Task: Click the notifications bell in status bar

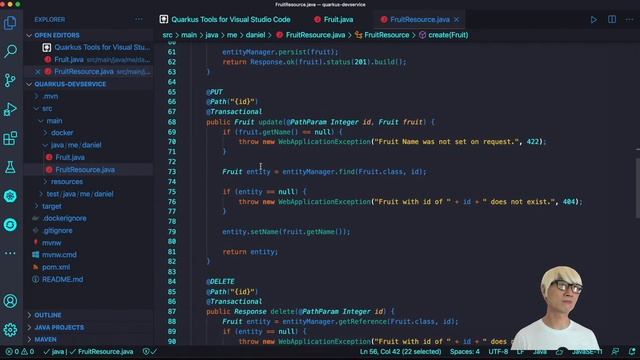Action: (632, 351)
